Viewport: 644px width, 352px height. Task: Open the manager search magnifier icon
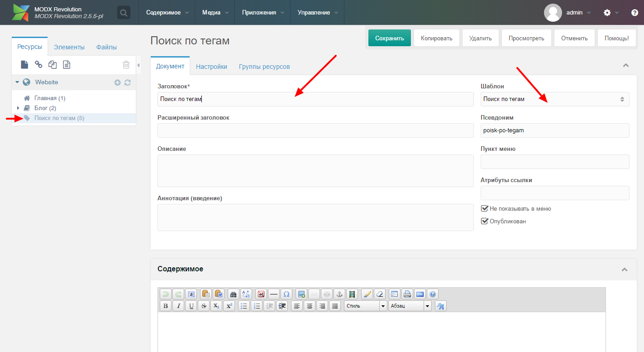click(124, 13)
